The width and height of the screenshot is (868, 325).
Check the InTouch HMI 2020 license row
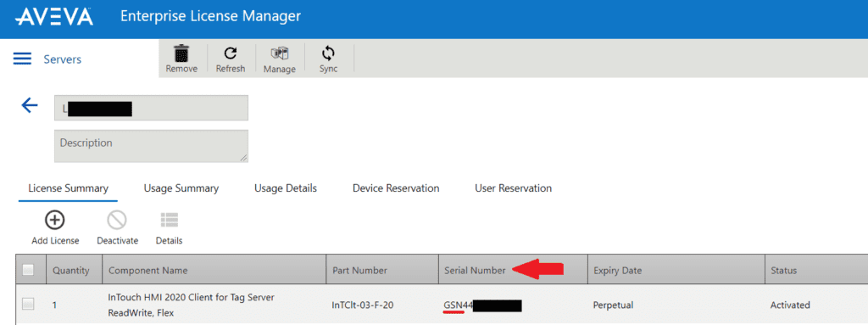coord(28,304)
